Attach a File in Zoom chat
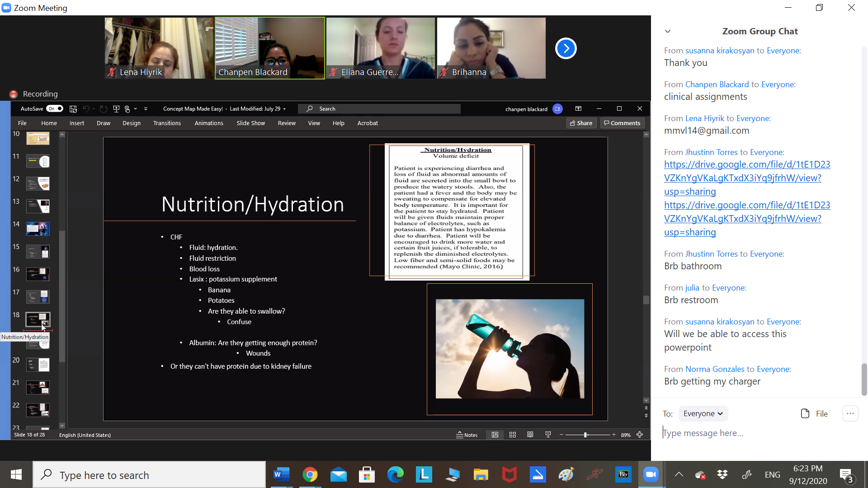 click(x=814, y=413)
